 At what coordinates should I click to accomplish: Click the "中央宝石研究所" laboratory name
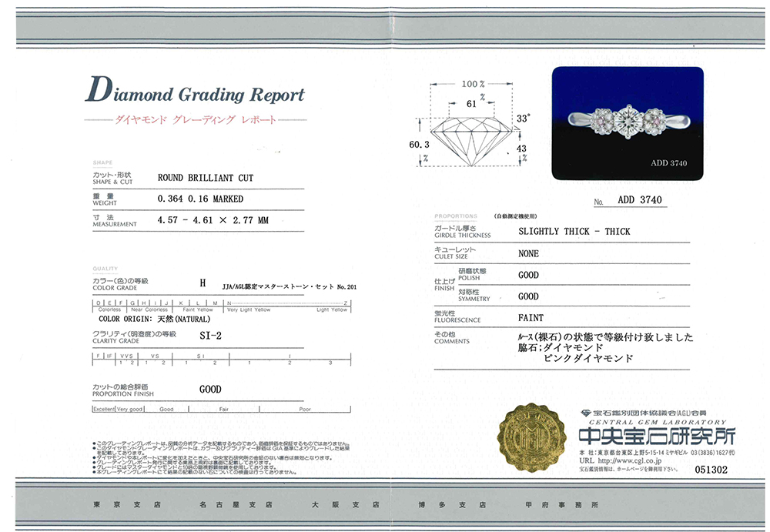pos(657,436)
